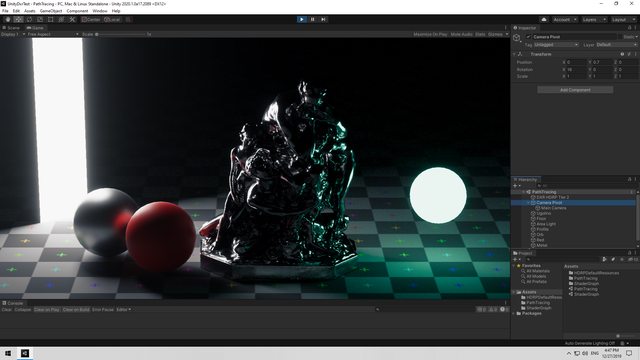Click the Clear button in Console
Image resolution: width=640 pixels, height=360 pixels.
(x=7, y=309)
